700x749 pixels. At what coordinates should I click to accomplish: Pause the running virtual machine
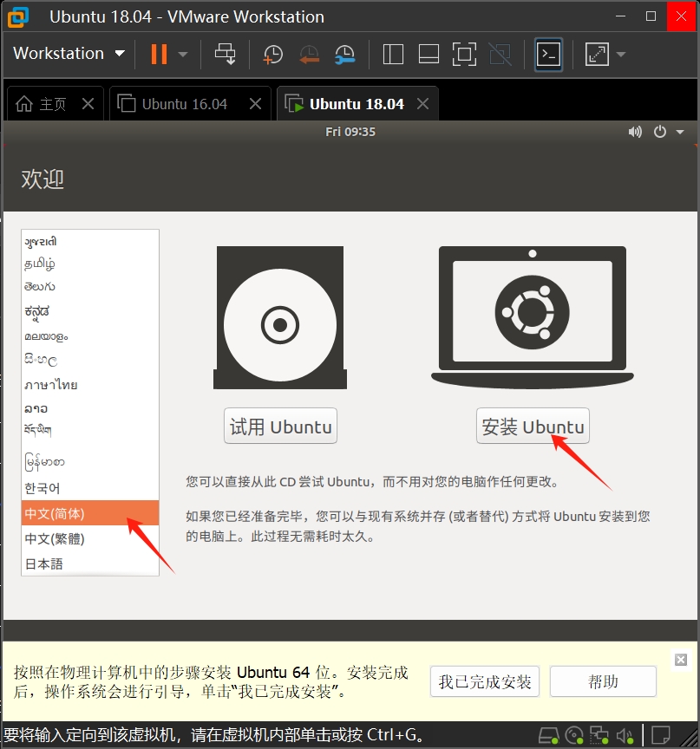click(x=160, y=54)
